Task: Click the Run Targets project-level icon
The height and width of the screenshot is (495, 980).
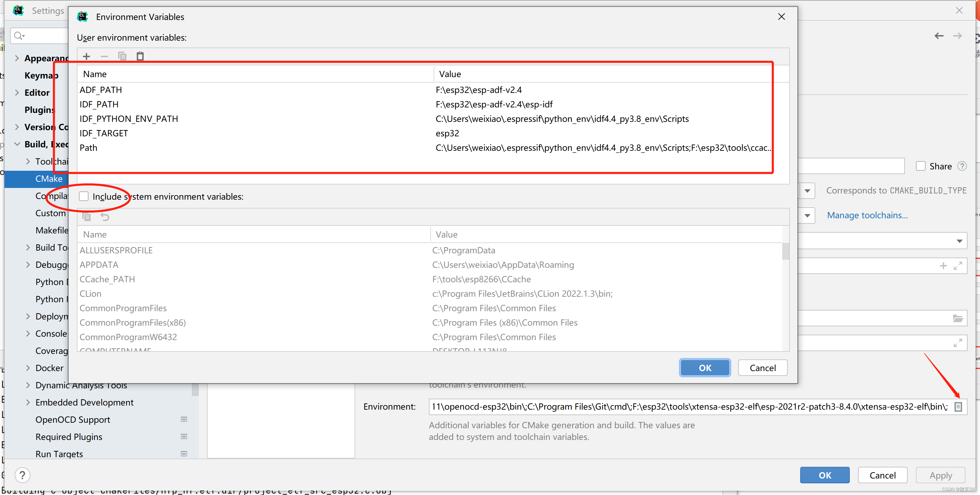Action: pyautogui.click(x=184, y=454)
